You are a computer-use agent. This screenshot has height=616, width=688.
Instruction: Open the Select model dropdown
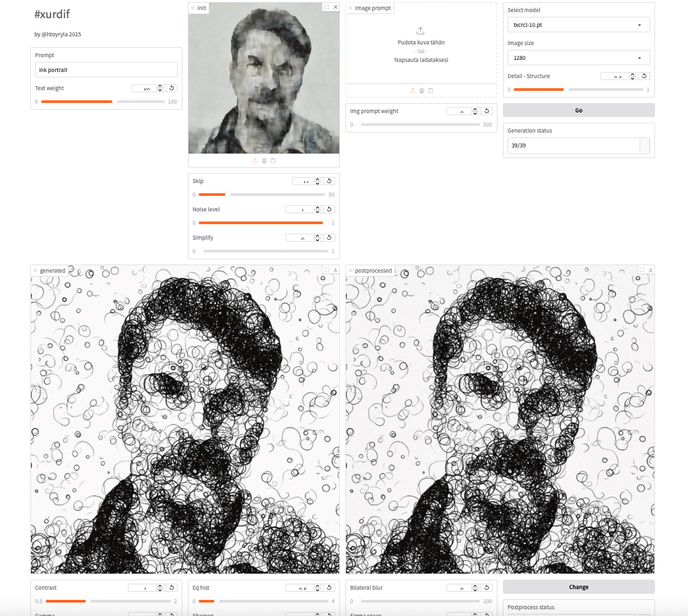click(578, 25)
